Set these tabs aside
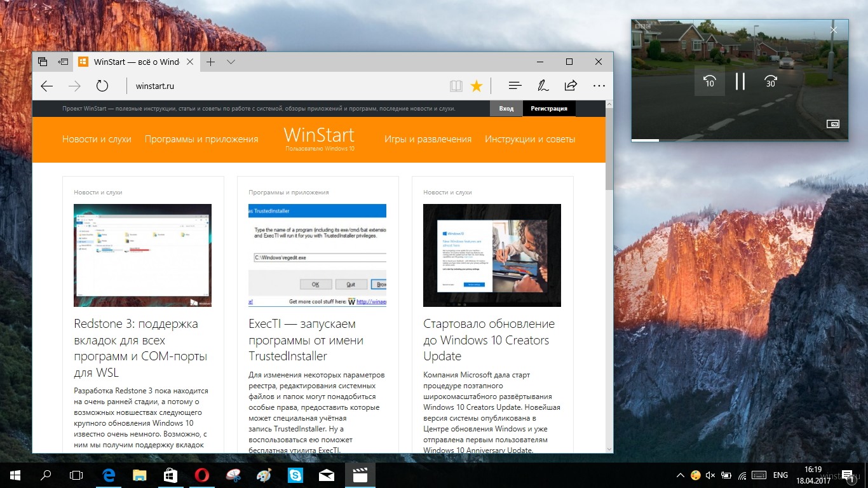Screen dimensions: 868x488 [63, 62]
